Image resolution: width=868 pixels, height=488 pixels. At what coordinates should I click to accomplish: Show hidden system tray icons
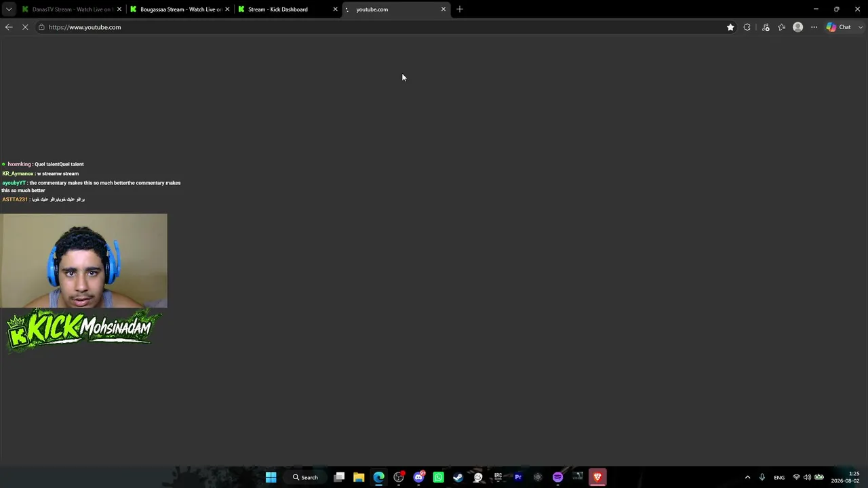[747, 477]
